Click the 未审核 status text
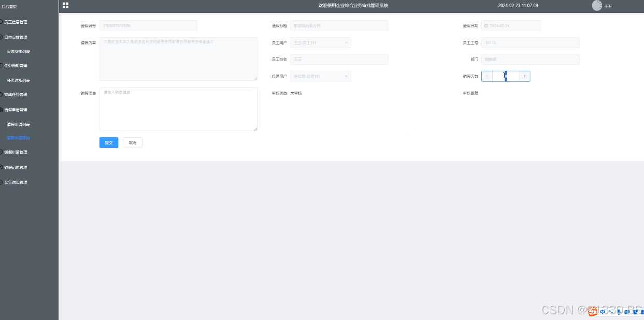 [x=296, y=93]
